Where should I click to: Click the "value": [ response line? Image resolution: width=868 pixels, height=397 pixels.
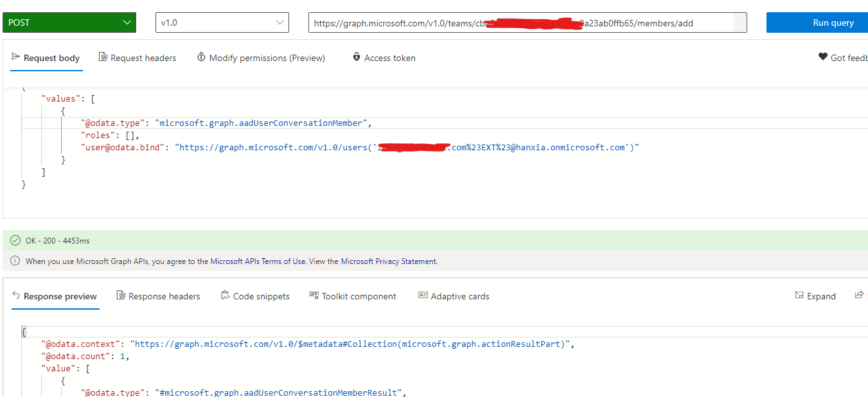click(x=66, y=368)
